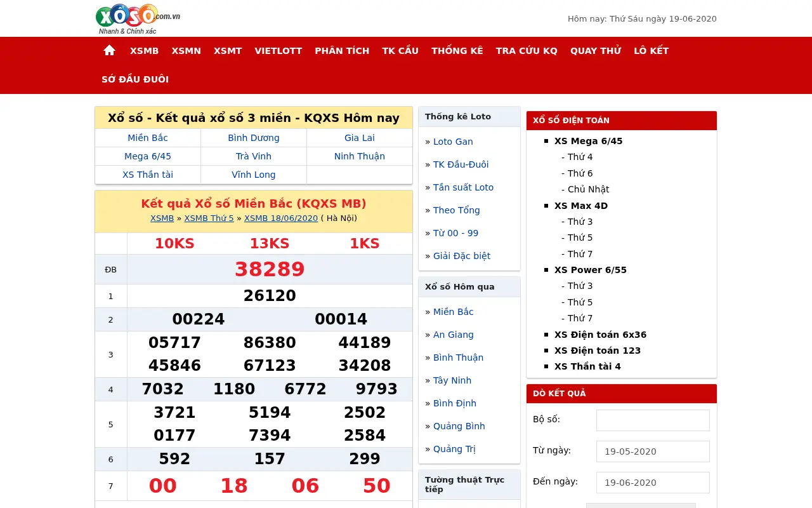
Task: Open Mega 6/45 link in results table
Action: [x=148, y=156]
